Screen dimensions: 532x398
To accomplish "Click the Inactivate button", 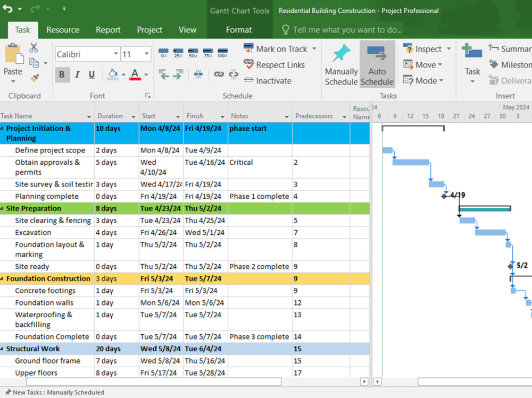I will click(x=268, y=81).
